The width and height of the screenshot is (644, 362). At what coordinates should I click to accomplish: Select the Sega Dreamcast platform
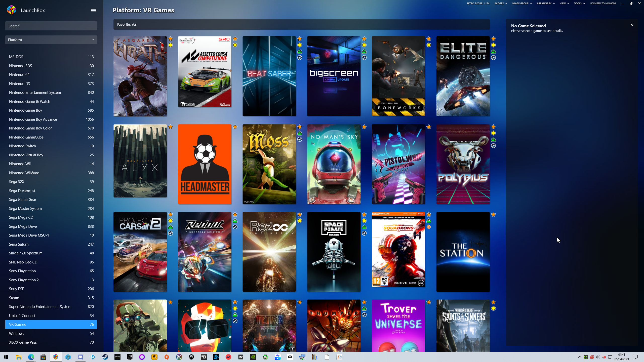tap(51, 191)
